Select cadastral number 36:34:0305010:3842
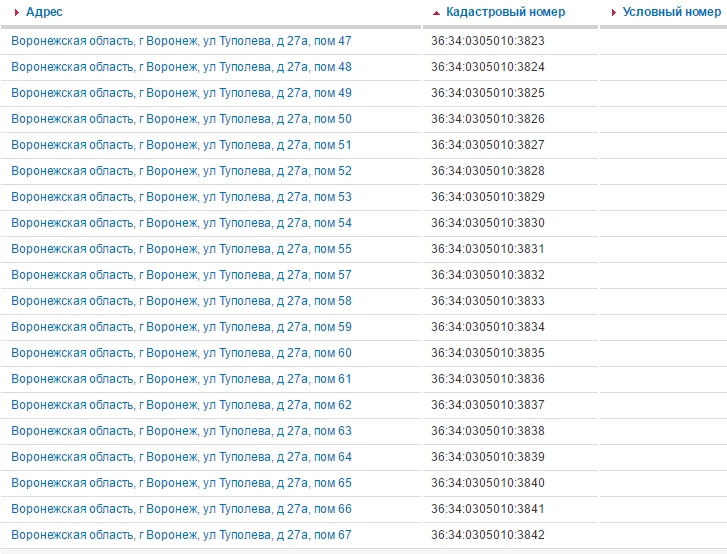727x554 pixels. click(x=488, y=534)
